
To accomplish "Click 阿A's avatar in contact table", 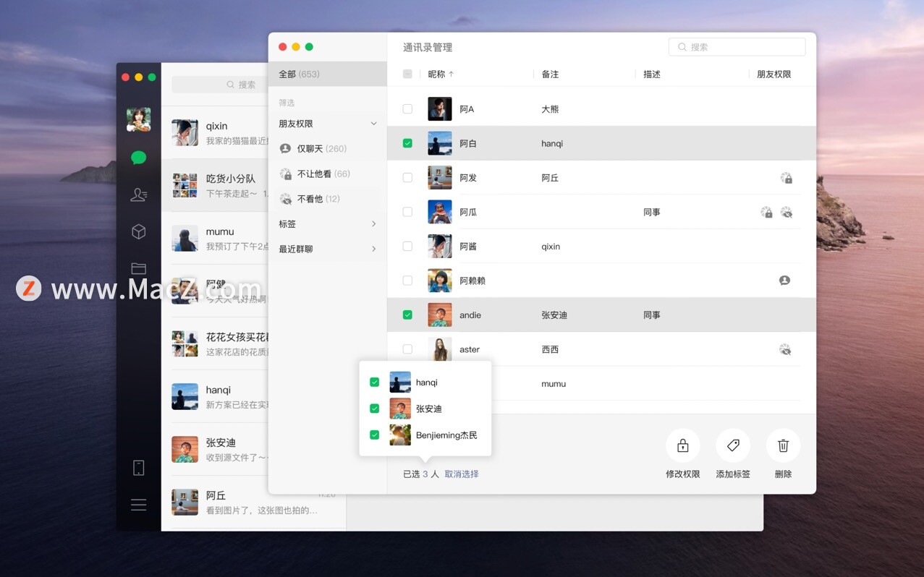I will (x=440, y=109).
